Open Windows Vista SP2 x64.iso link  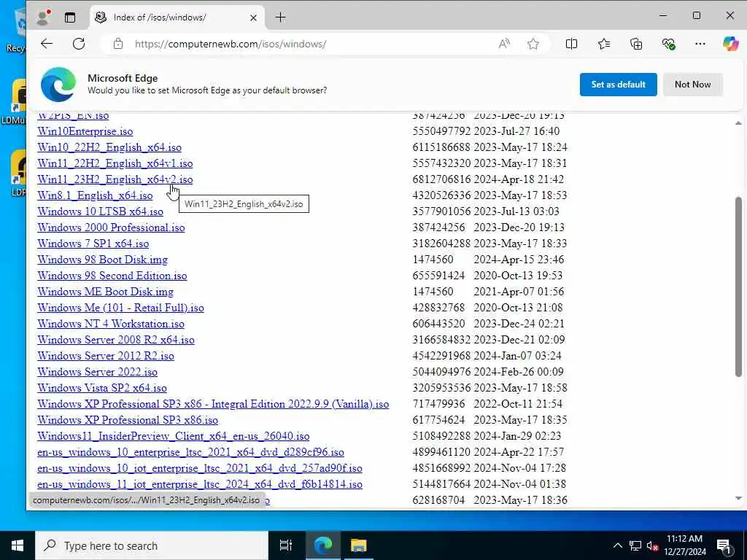(x=102, y=388)
